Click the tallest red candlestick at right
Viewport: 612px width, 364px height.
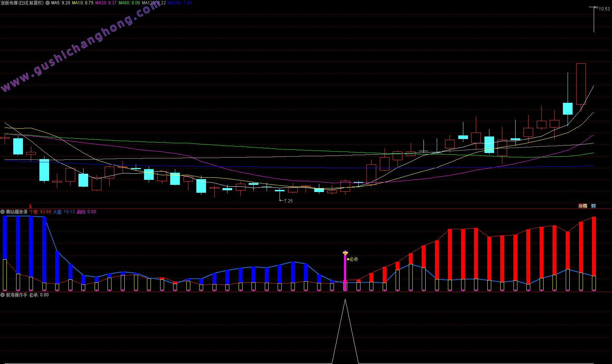pos(581,84)
